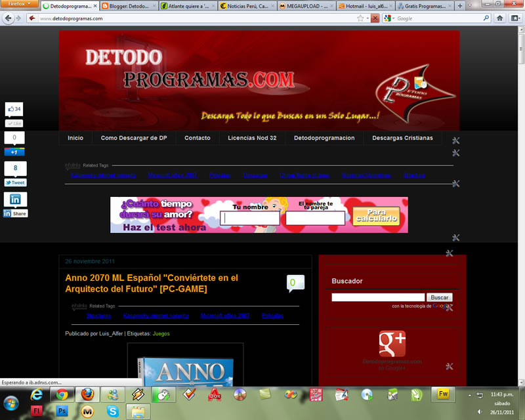Edit the Google+ widget wrench icon
The image size is (525, 420).
click(450, 366)
